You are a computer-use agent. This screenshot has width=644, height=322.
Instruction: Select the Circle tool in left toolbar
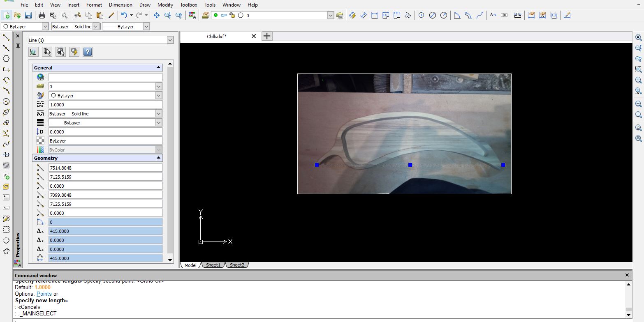6,101
